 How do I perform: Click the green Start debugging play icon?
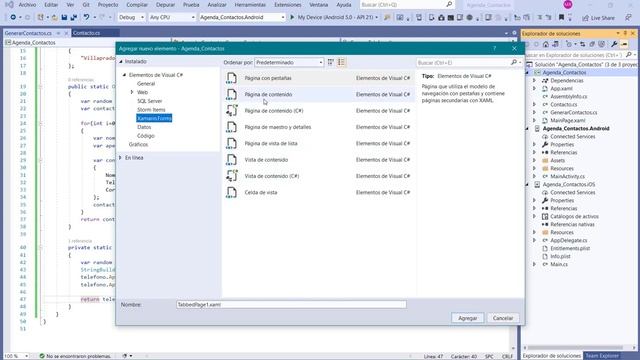point(292,18)
